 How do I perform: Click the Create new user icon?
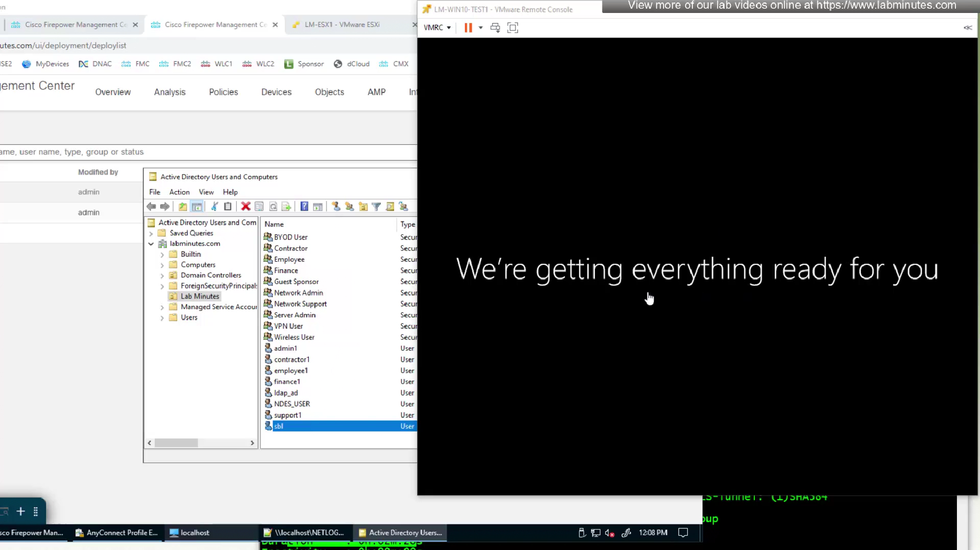(x=336, y=206)
